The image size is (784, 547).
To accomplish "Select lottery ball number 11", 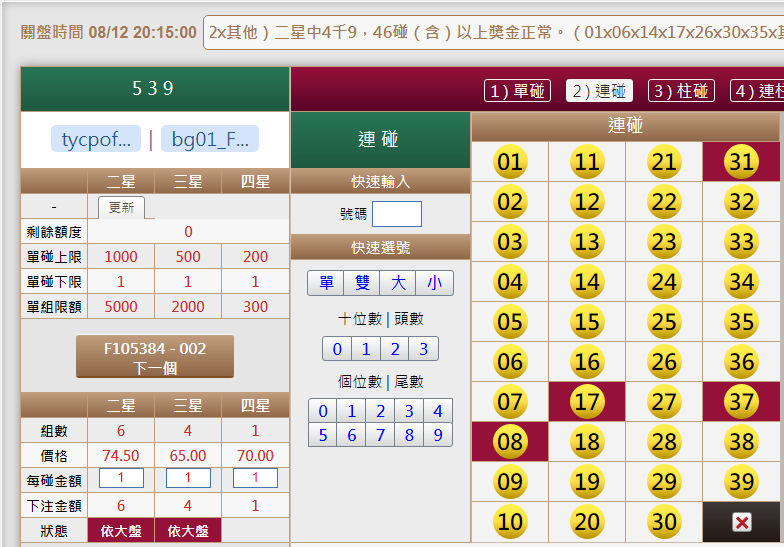I will point(587,162).
